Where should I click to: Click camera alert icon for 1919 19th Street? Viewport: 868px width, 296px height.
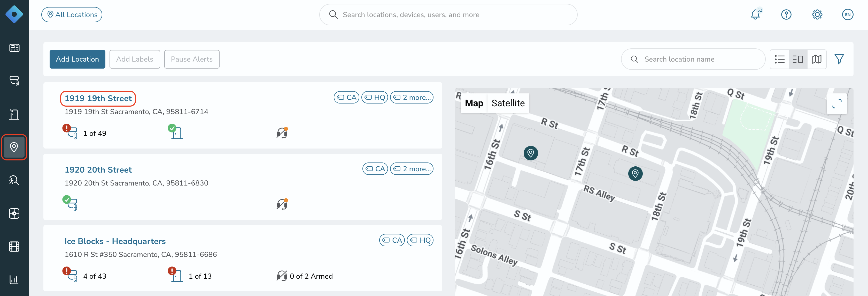(x=70, y=132)
